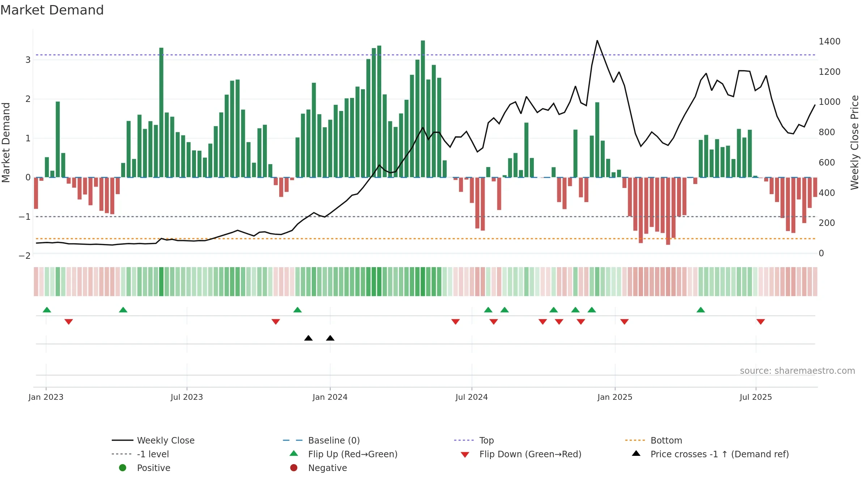Image resolution: width=868 pixels, height=488 pixels.
Task: Click the green Positive legend dot
Action: pyautogui.click(x=123, y=468)
